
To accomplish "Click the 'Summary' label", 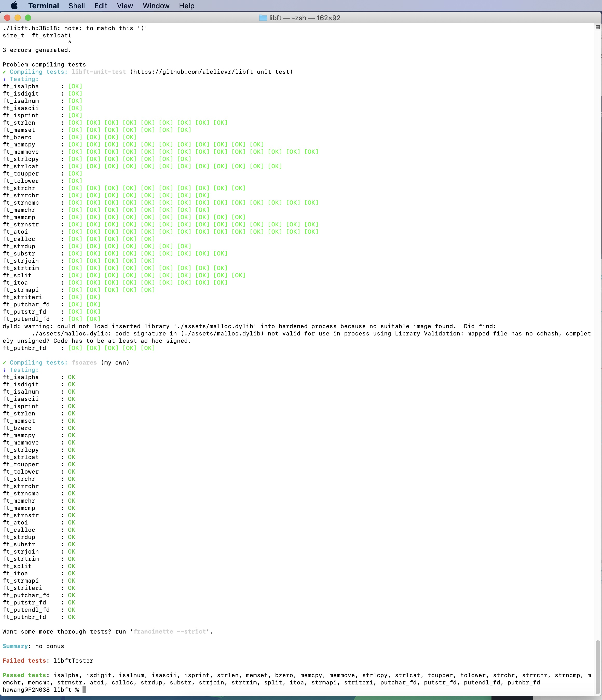I will [x=15, y=646].
